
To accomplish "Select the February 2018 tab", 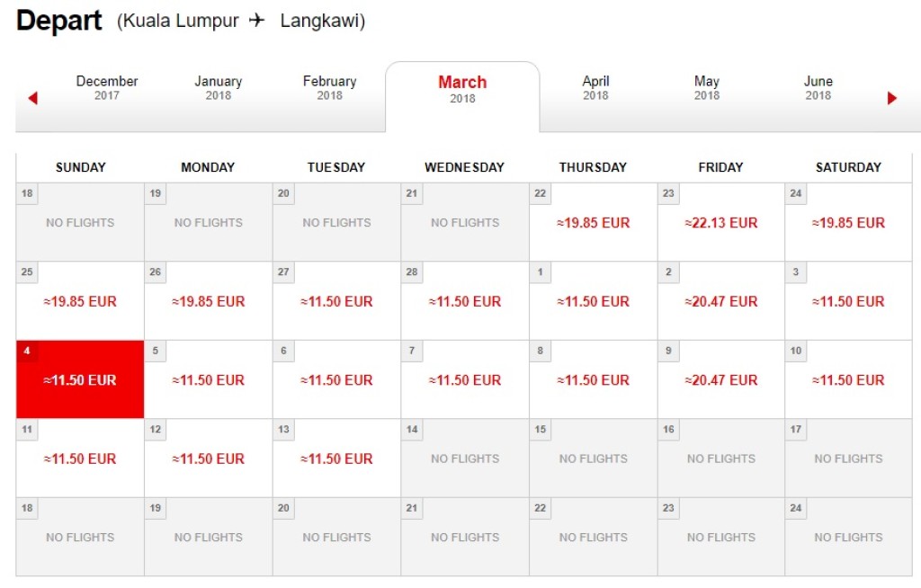I will click(x=329, y=88).
